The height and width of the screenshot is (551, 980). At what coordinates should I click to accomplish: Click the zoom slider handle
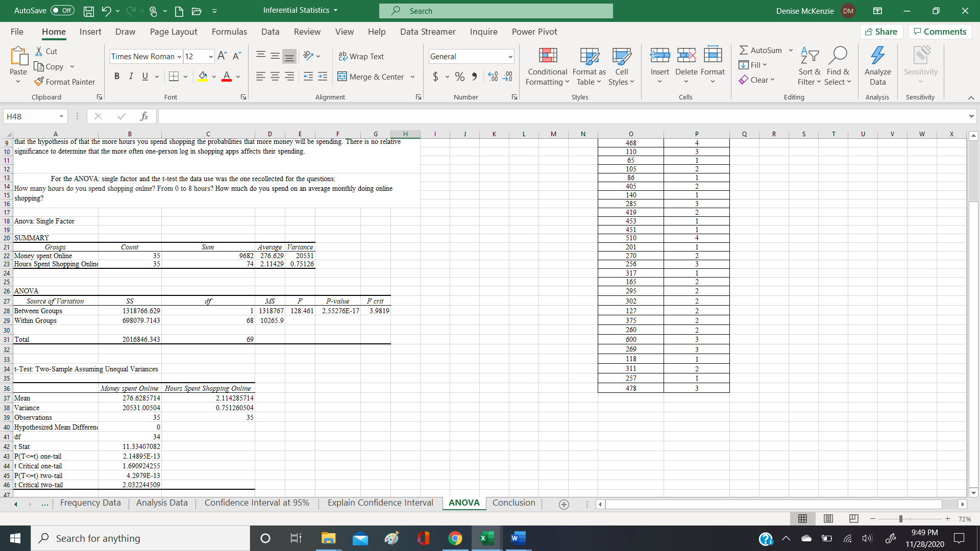click(901, 519)
